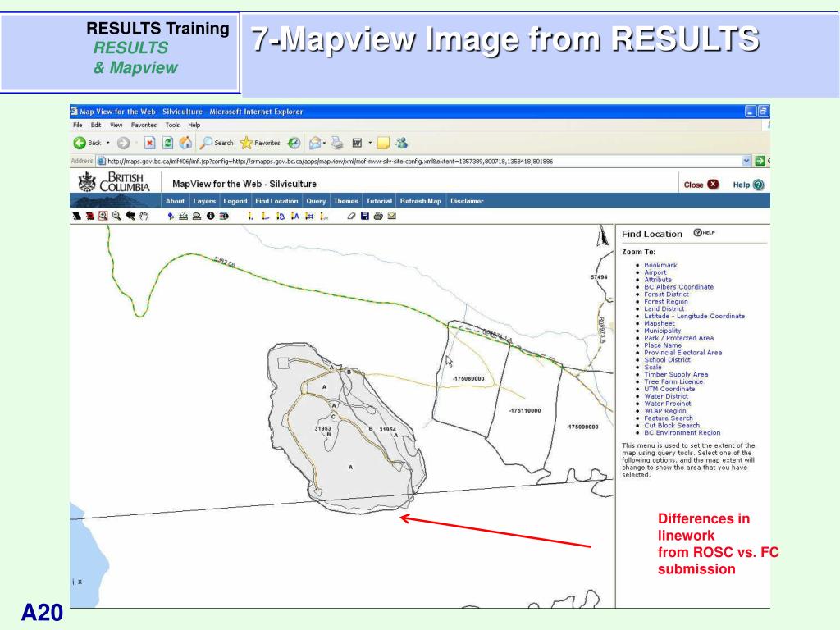Click the browser Back button
Viewport: 840px width, 630px height.
tap(87, 143)
